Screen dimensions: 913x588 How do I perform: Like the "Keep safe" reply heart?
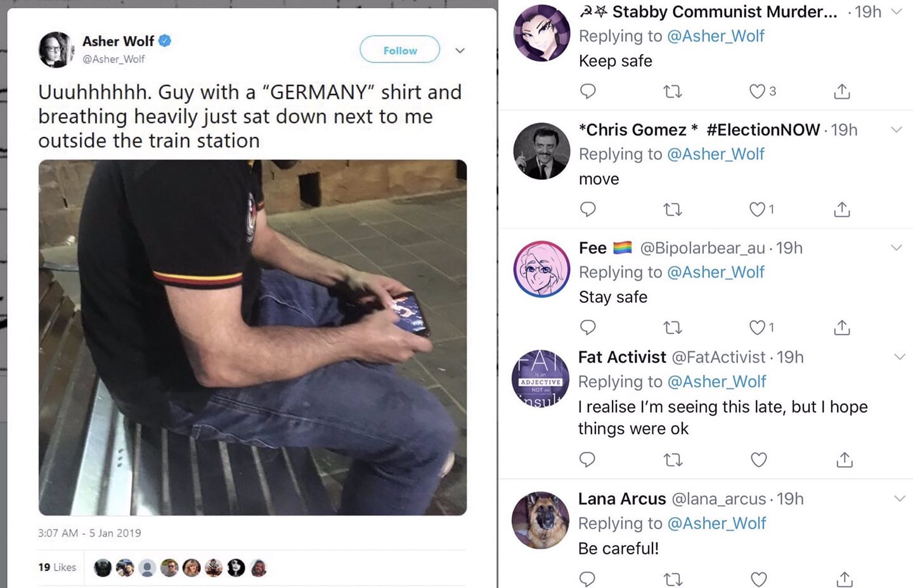coord(757,91)
